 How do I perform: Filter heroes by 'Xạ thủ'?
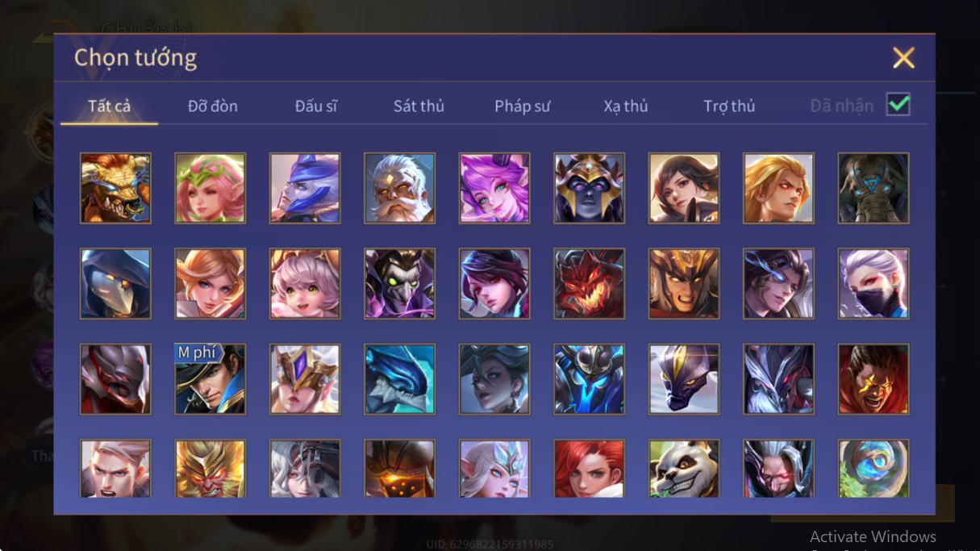pos(626,106)
